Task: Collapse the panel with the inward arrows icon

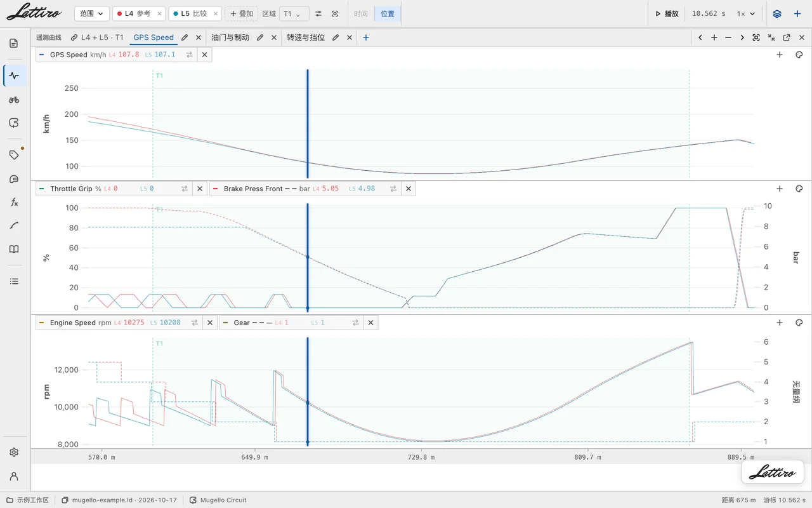Action: tap(771, 37)
